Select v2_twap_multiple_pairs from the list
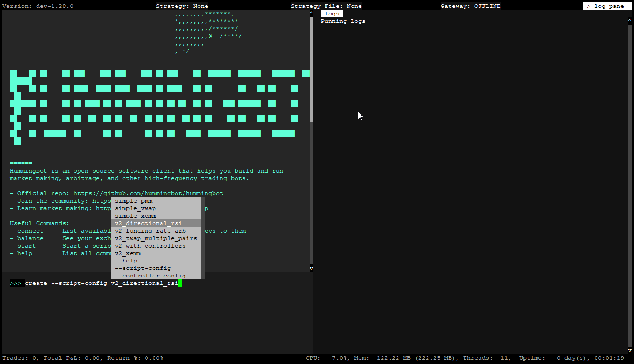This screenshot has height=364, width=634. click(x=156, y=238)
